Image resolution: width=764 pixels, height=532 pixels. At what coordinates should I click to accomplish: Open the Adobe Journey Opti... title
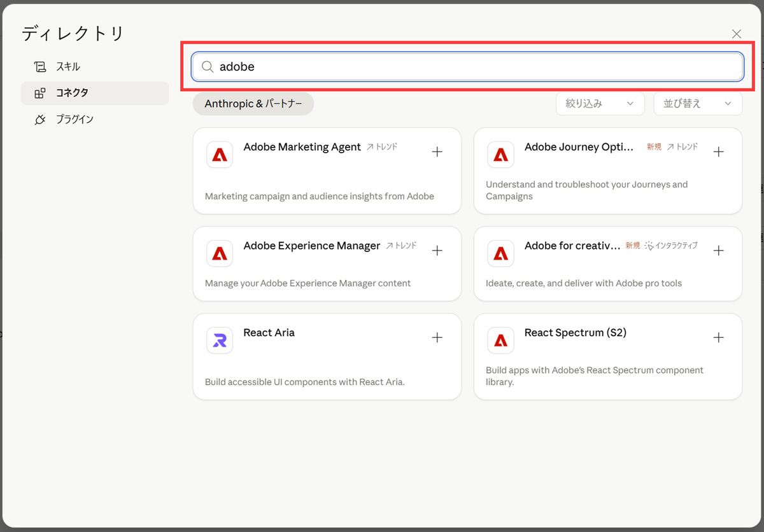(x=579, y=147)
